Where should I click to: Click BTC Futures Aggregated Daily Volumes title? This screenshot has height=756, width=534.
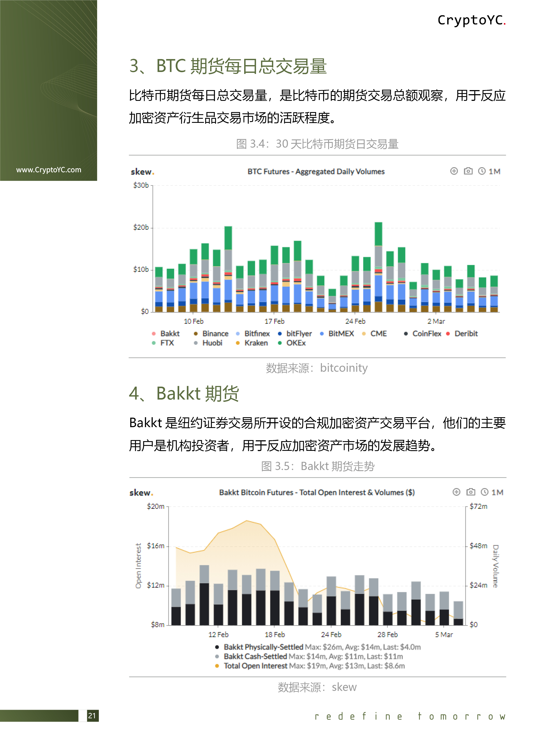pyautogui.click(x=316, y=172)
